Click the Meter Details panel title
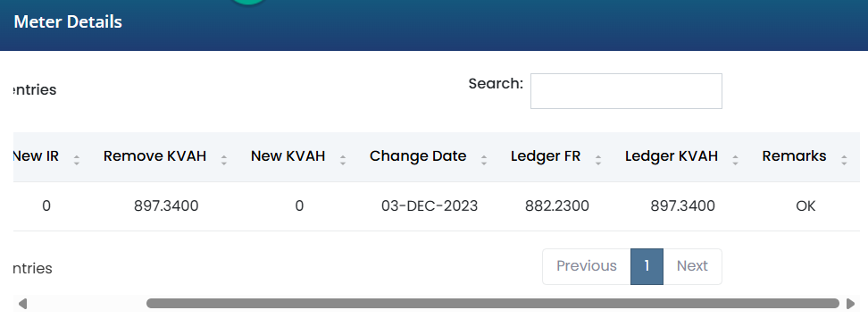The height and width of the screenshot is (327, 868). click(68, 22)
